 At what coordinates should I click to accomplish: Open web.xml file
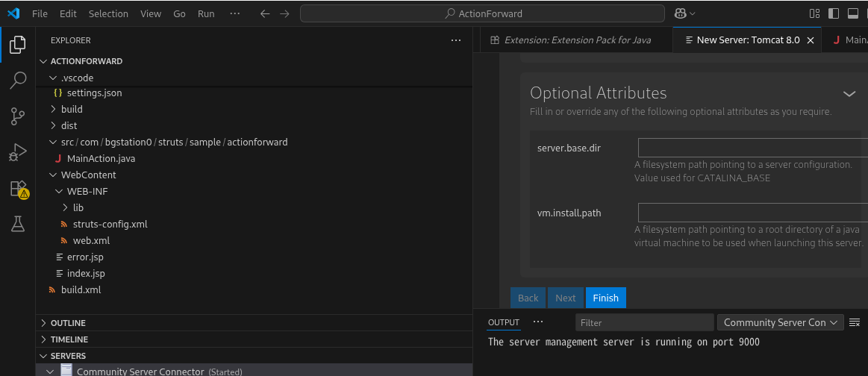pos(91,240)
